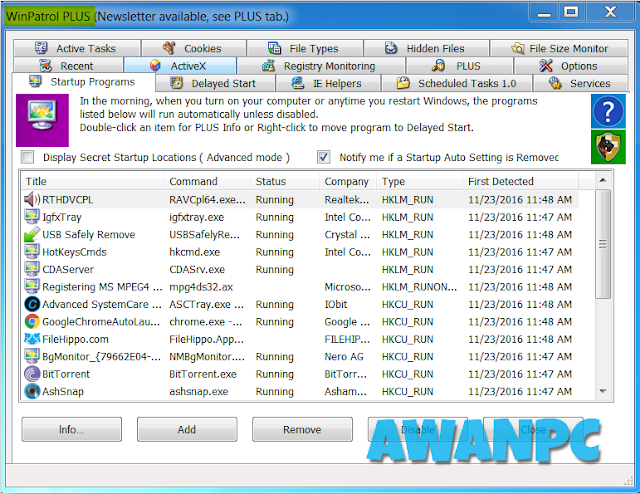Click the startup list scrollbar thumb
Screen dimensions: 640x494
point(603,244)
